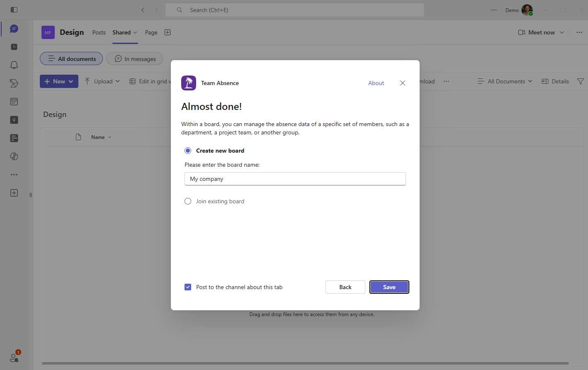Click the file type column icon
The height and width of the screenshot is (370, 588).
tap(78, 137)
